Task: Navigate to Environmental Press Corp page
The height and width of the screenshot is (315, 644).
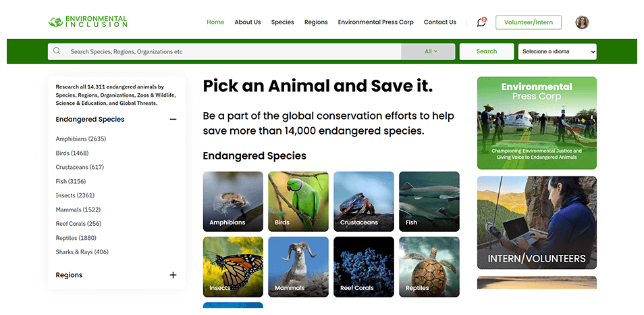Action: [375, 22]
